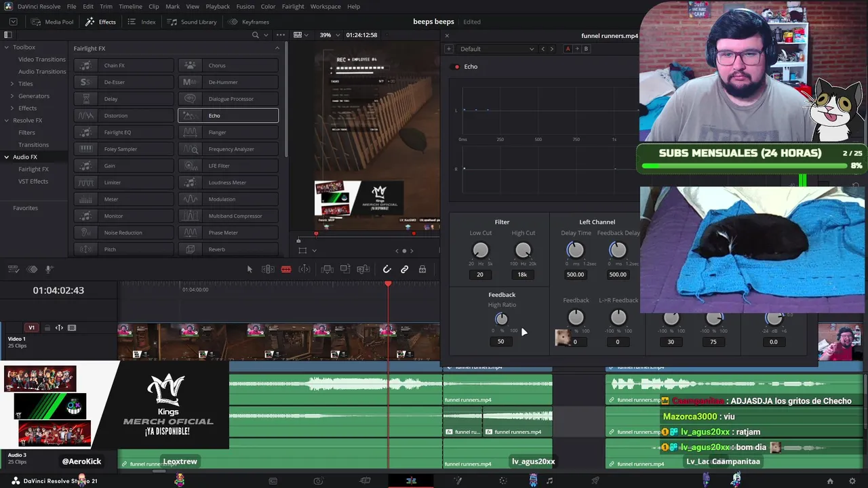Click the Frequency Analyzer effect icon
868x488 pixels.
191,149
